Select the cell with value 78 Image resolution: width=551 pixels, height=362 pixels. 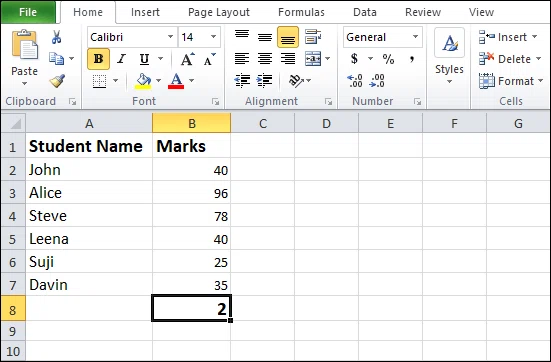192,216
